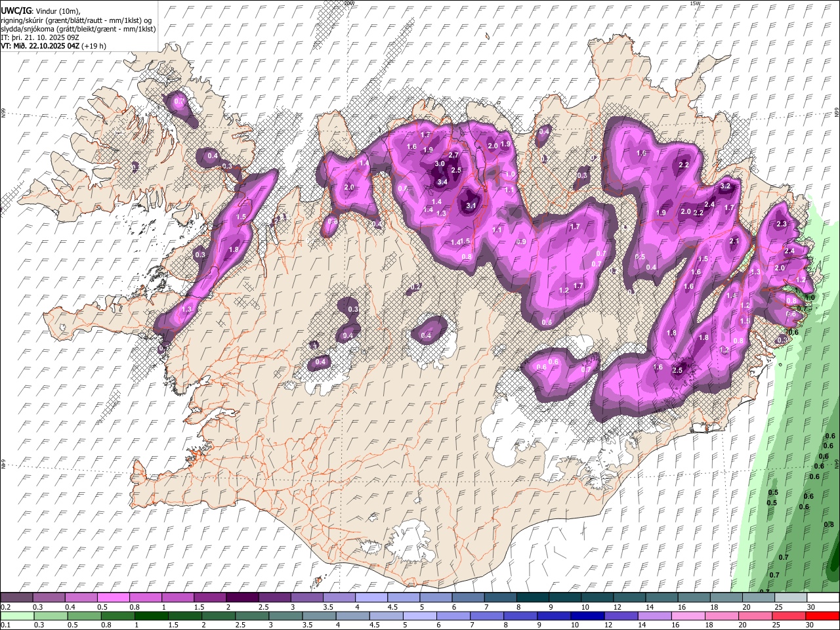Viewport: 840px width, 630px height.
Task: Click the '30' label in bottom legend row
Action: [811, 625]
